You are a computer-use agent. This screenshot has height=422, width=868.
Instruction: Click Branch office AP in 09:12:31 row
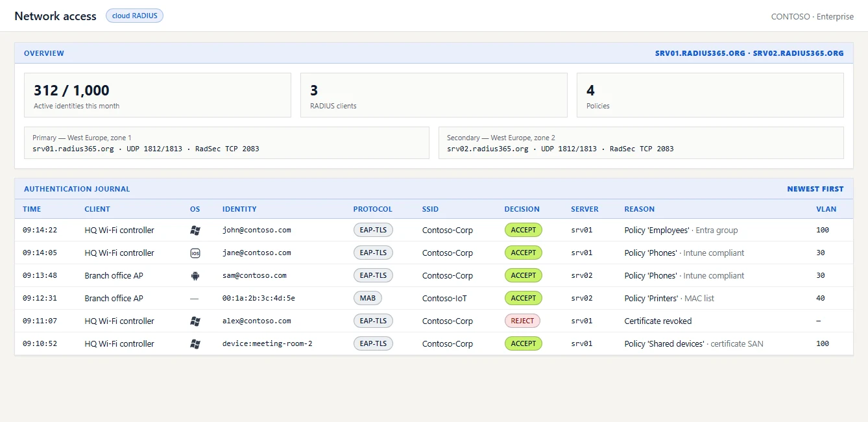(114, 298)
